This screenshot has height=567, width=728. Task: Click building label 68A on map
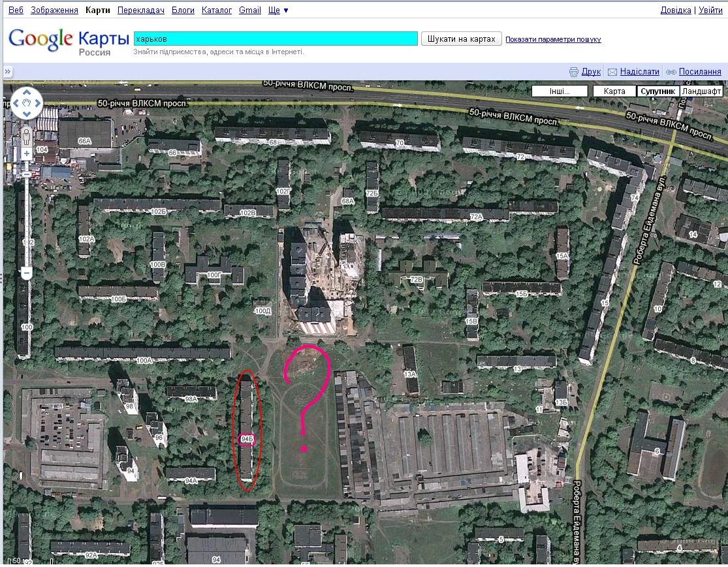[x=348, y=201]
